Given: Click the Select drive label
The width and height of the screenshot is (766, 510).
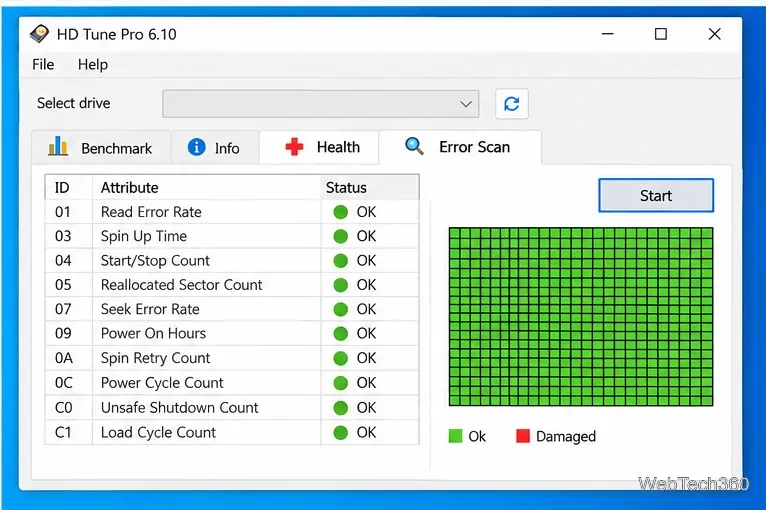Looking at the screenshot, I should (x=74, y=103).
